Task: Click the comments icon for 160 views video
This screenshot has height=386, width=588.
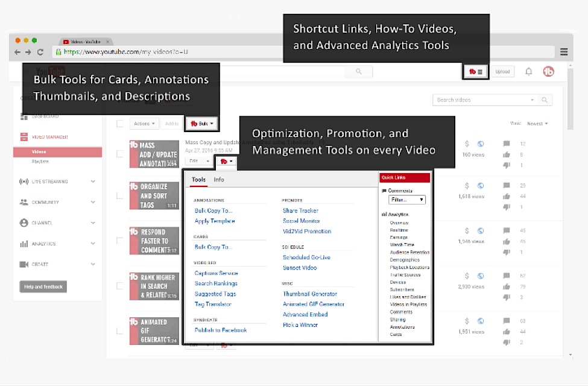Action: [506, 144]
